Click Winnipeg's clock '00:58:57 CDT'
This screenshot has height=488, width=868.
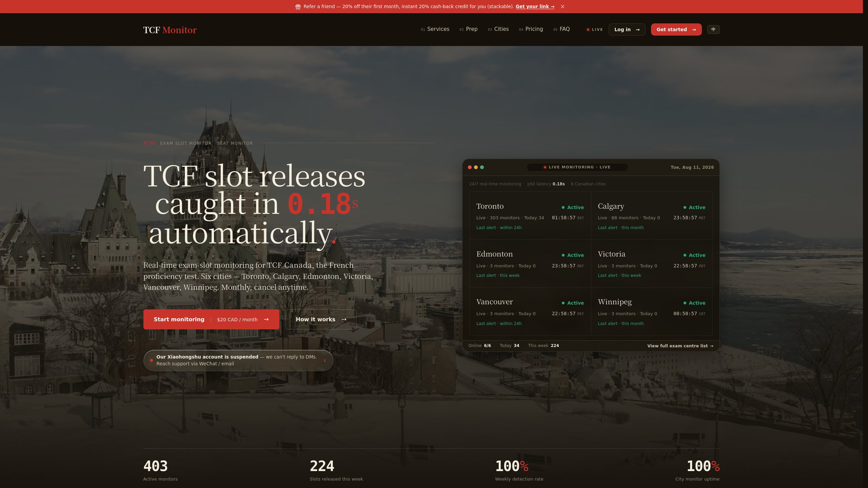[x=689, y=314]
